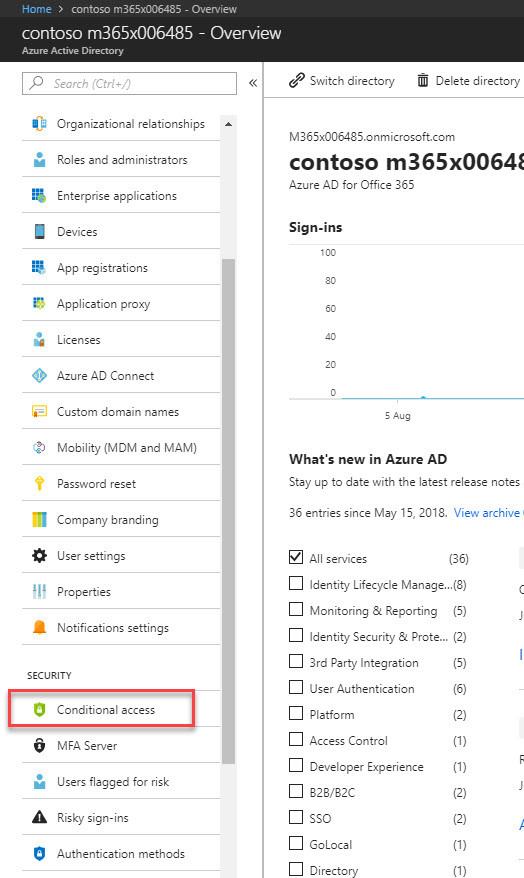Click the Application proxy icon
The image size is (524, 878).
click(39, 303)
